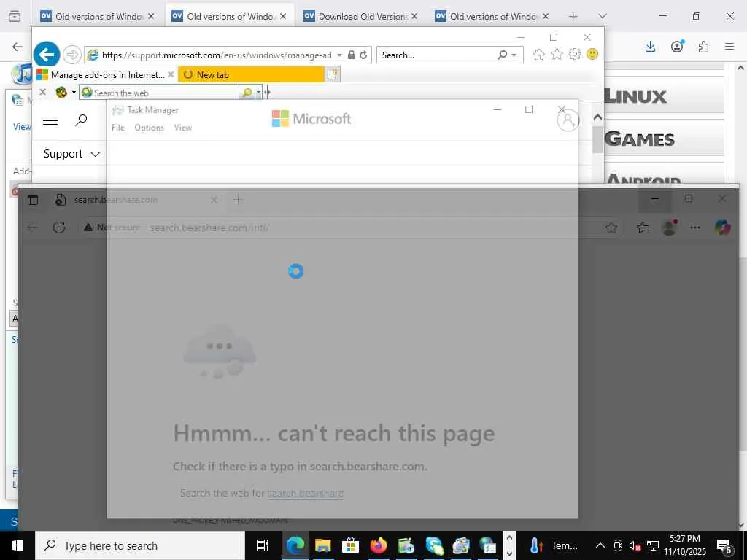Click the yellow toolbar search button
Screen dimensions: 747x560
coord(247,93)
